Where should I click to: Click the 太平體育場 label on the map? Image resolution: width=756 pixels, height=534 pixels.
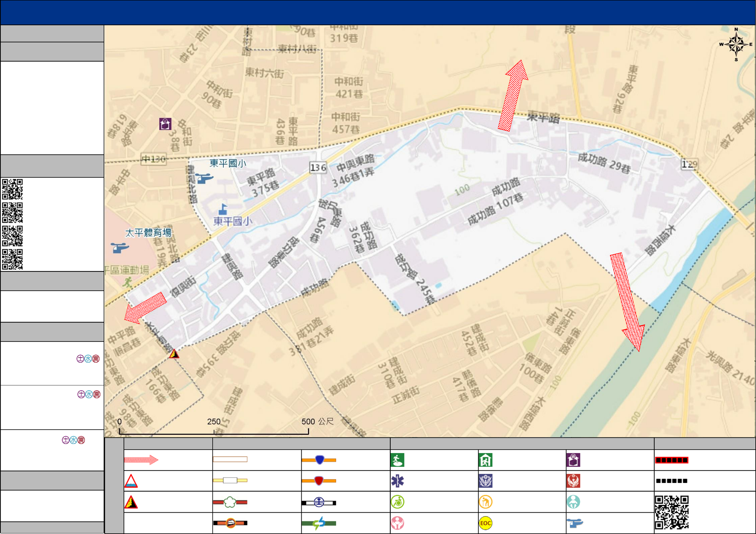(149, 233)
